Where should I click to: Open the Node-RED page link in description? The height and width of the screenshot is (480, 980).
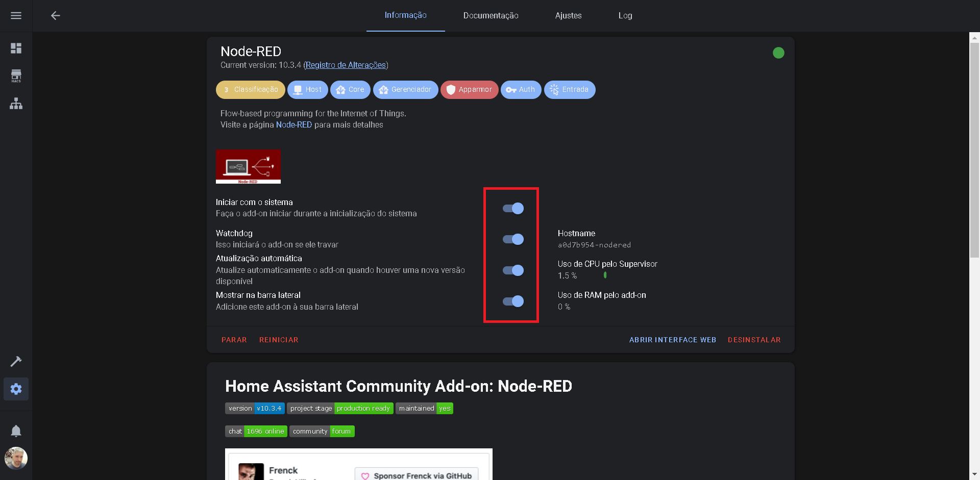[294, 125]
